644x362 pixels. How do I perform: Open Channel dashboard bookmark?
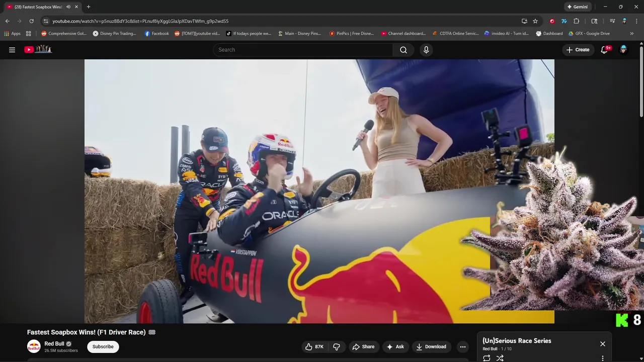(x=403, y=34)
